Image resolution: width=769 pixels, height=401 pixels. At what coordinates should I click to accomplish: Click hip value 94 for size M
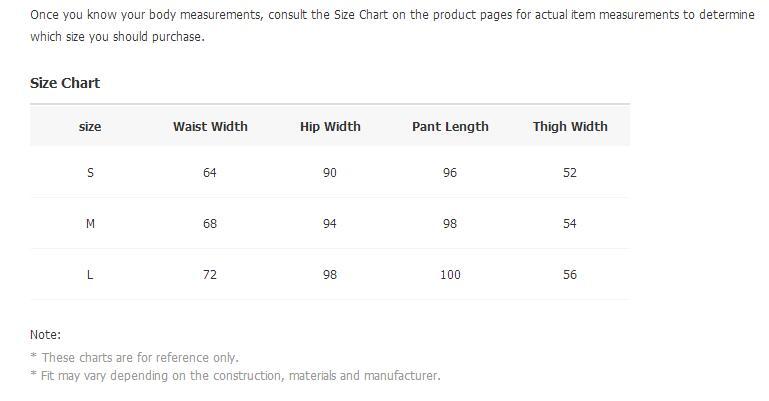[330, 224]
